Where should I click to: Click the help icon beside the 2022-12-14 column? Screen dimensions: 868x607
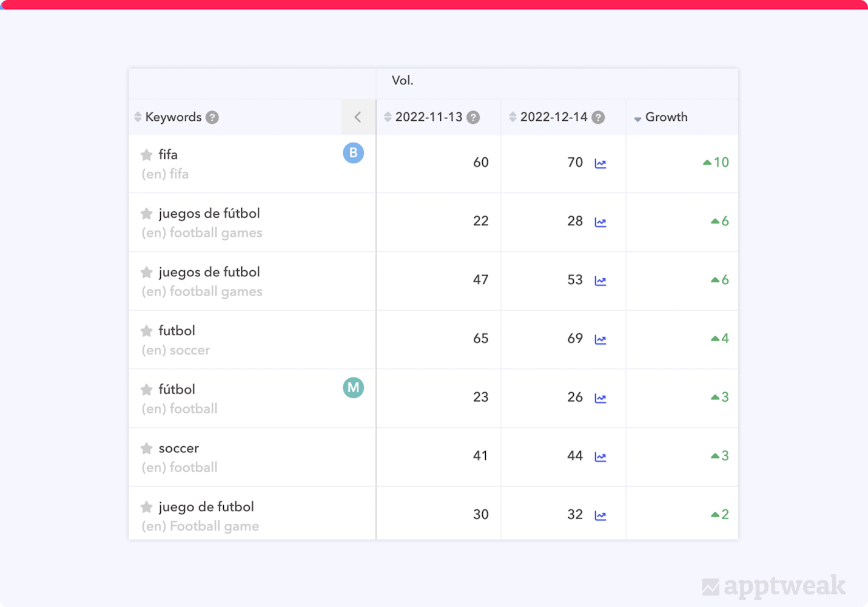click(x=598, y=117)
